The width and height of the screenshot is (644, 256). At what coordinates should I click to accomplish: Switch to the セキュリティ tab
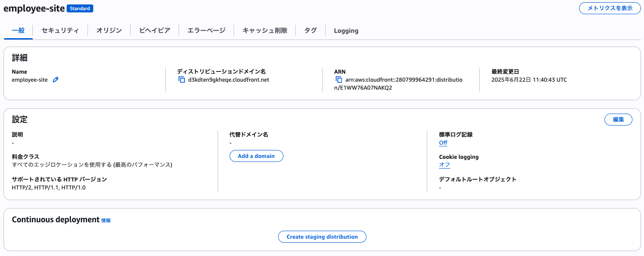[x=60, y=30]
